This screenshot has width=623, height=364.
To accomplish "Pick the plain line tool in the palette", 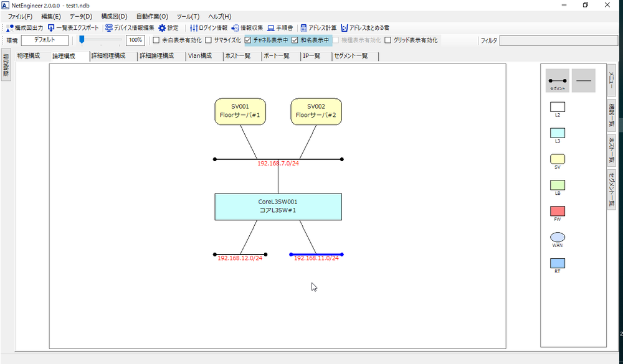I will [x=584, y=81].
